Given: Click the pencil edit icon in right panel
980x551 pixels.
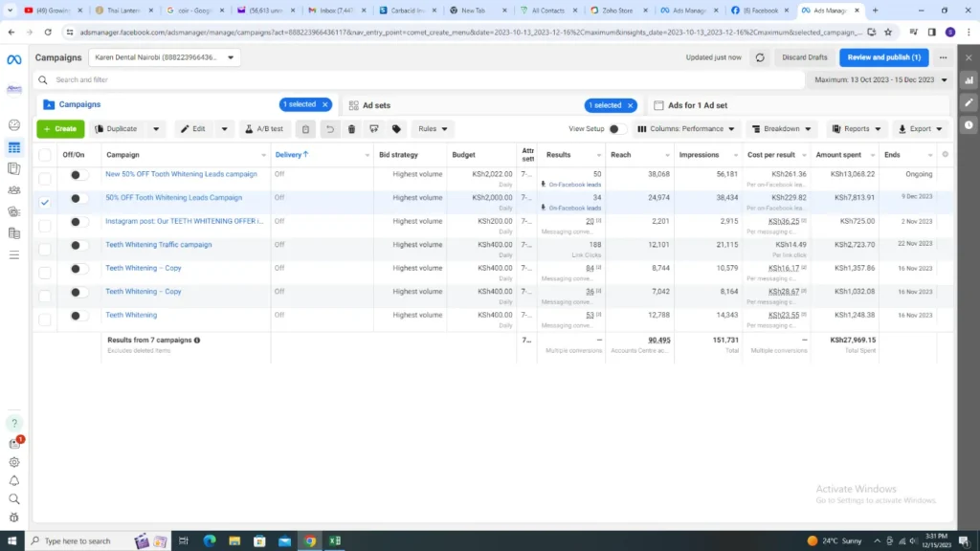Looking at the screenshot, I should (x=969, y=102).
